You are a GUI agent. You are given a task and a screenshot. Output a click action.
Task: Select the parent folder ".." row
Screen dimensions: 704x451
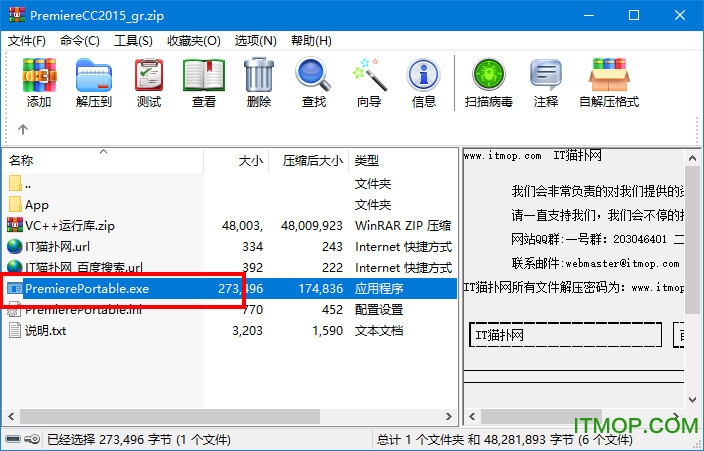(x=229, y=184)
